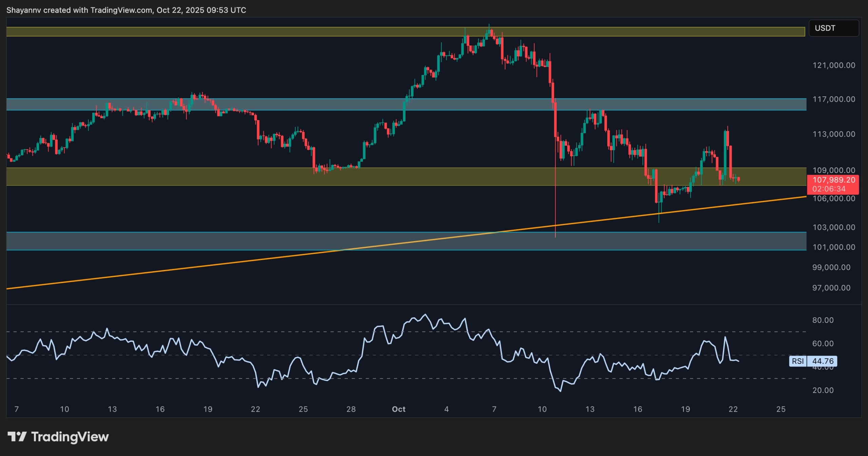Click the TradingView logo icon
Screen dimensions: 868x456
pyautogui.click(x=17, y=436)
